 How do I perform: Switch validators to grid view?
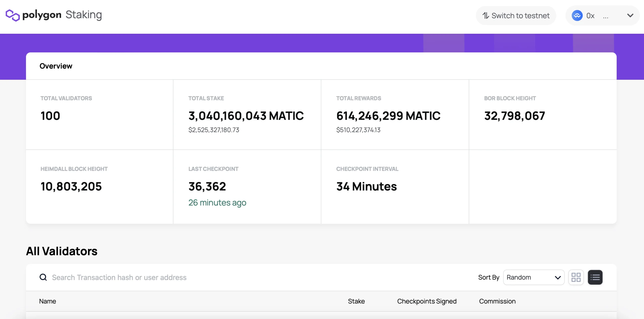576,277
